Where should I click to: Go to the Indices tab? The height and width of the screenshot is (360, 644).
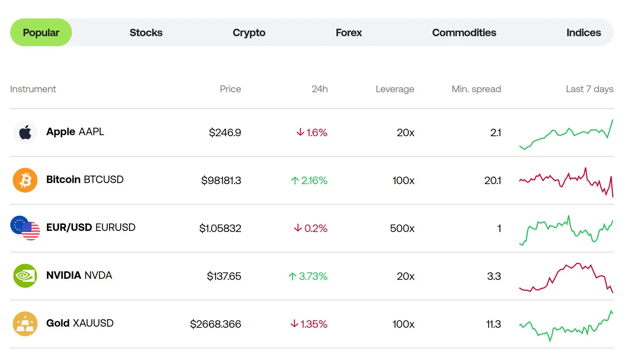pos(584,33)
